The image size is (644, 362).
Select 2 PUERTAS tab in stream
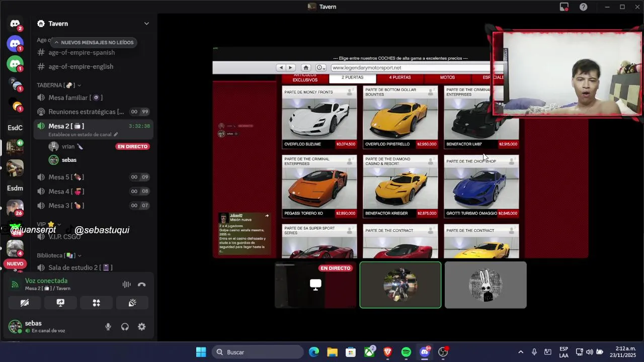[x=353, y=78]
